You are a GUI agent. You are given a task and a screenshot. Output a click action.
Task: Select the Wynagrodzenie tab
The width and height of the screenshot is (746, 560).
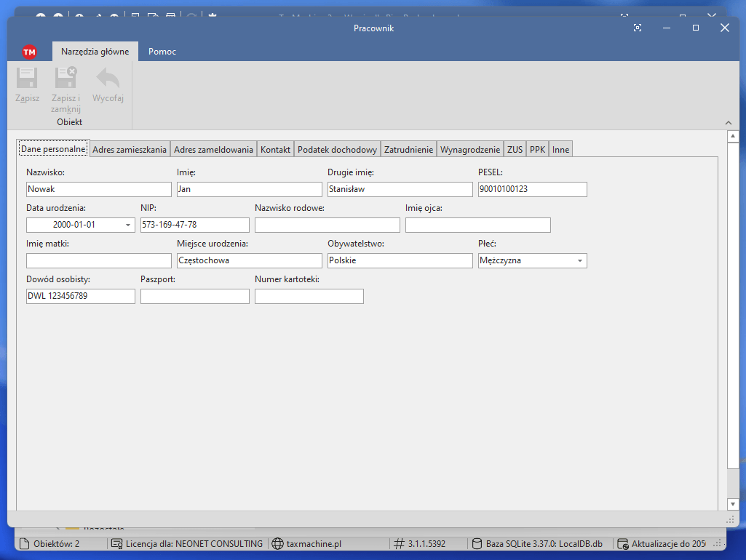[470, 149]
